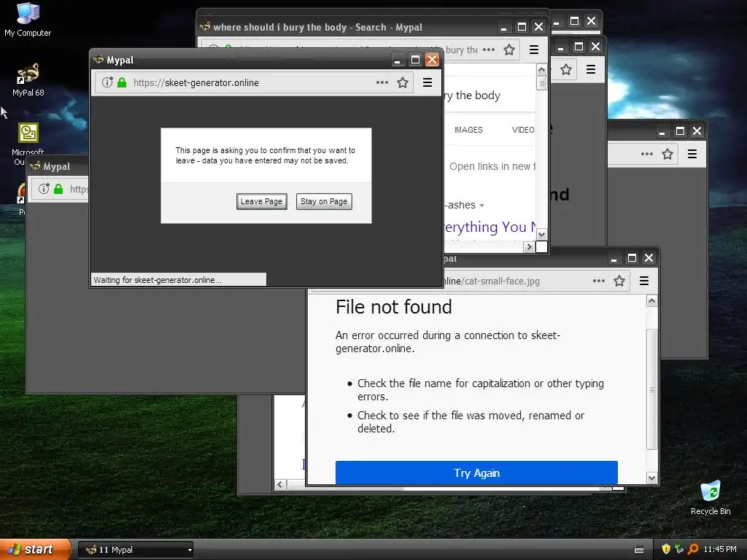Image resolution: width=747 pixels, height=560 pixels.
Task: Open page actions dots in cat-small-face.jpg address bar
Action: tap(599, 281)
